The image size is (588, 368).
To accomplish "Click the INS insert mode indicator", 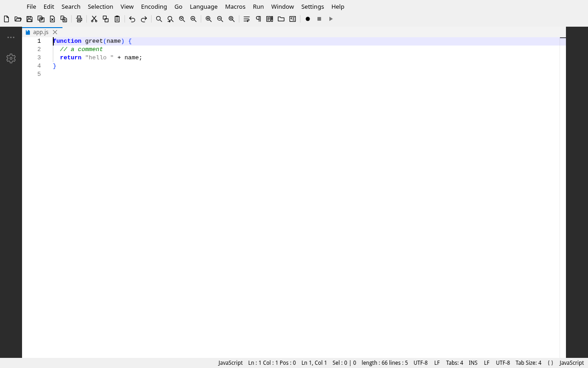I will (473, 363).
